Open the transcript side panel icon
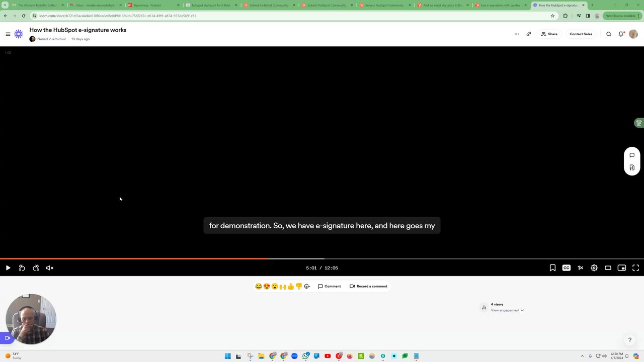The height and width of the screenshot is (362, 644). click(x=632, y=168)
